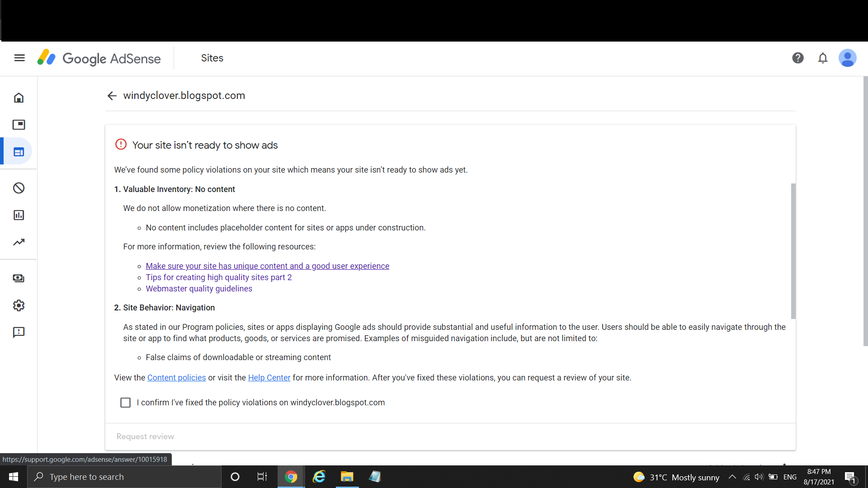868x488 pixels.
Task: Click the AdSense settings gear icon
Action: (18, 305)
